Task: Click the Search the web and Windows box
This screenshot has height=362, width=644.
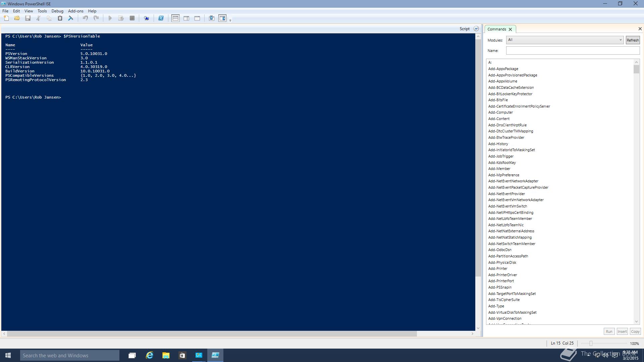Action: click(x=70, y=355)
